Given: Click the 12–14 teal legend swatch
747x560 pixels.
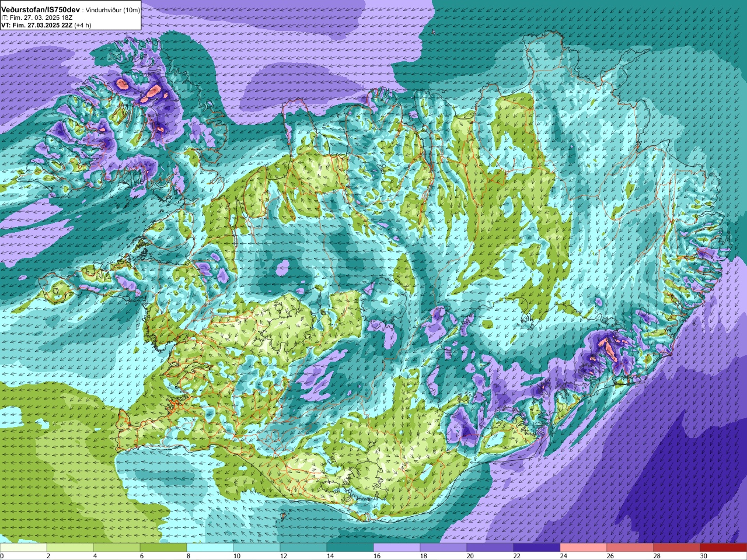Looking at the screenshot, I should pyautogui.click(x=303, y=548).
